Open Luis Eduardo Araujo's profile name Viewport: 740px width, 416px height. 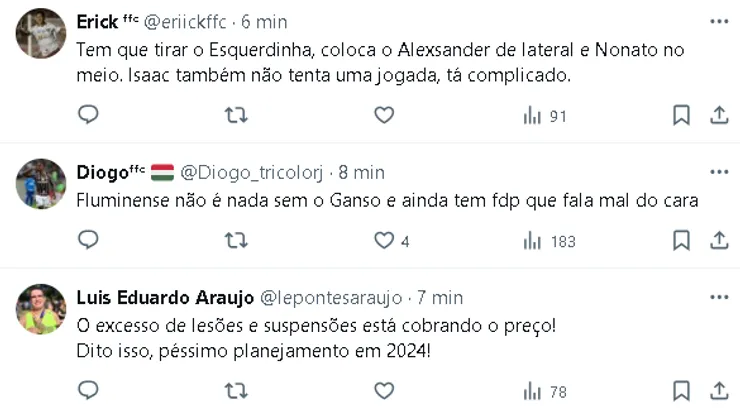point(165,297)
